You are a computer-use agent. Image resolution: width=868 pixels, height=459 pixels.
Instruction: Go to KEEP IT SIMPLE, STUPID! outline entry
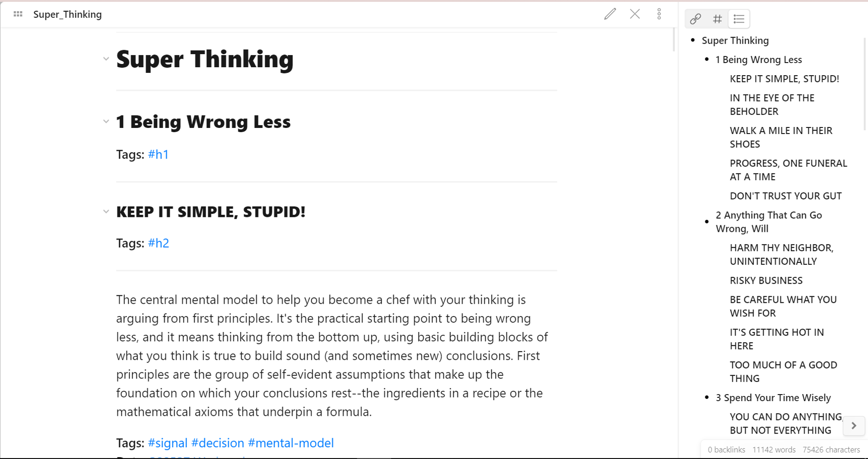[784, 79]
